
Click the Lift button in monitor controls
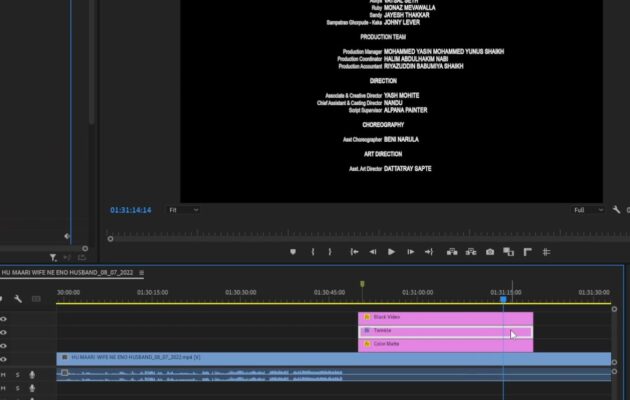click(451, 252)
